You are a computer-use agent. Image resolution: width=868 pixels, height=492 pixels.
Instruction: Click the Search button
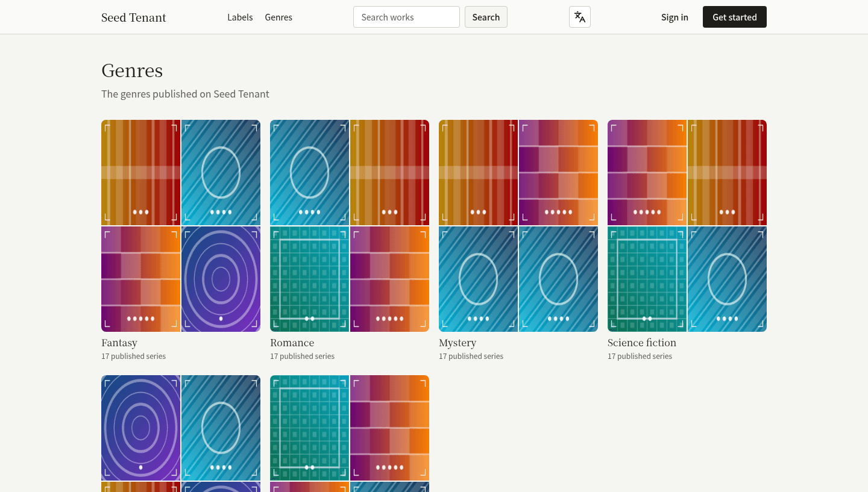point(486,17)
